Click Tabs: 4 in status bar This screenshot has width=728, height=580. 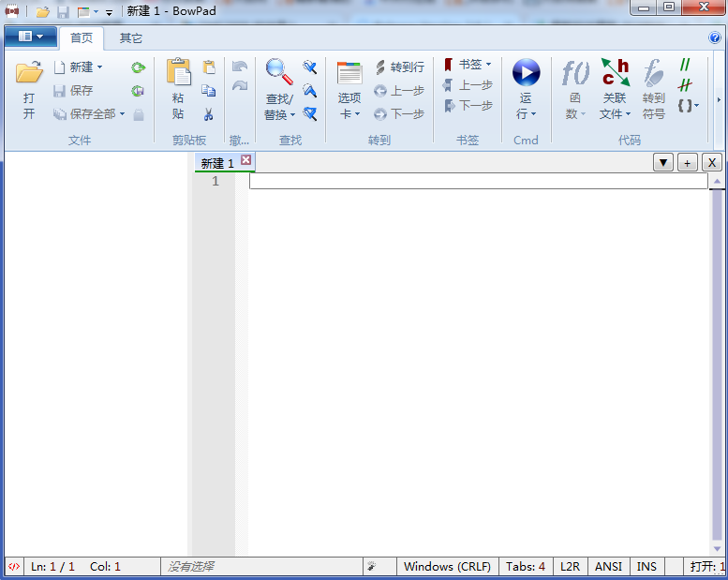(526, 567)
